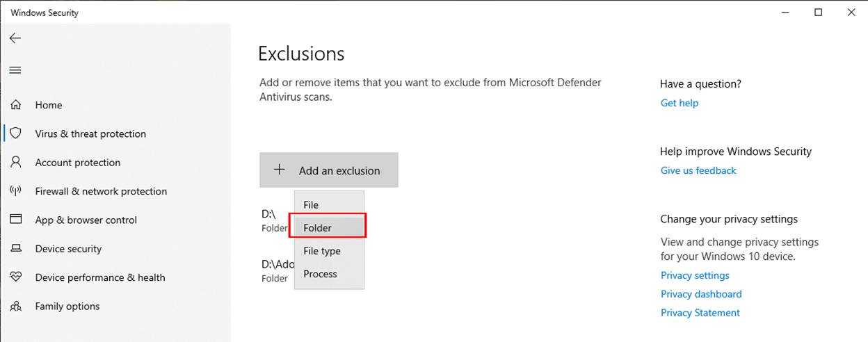Click the back arrow icon
Screen dimensions: 868x342
click(15, 38)
